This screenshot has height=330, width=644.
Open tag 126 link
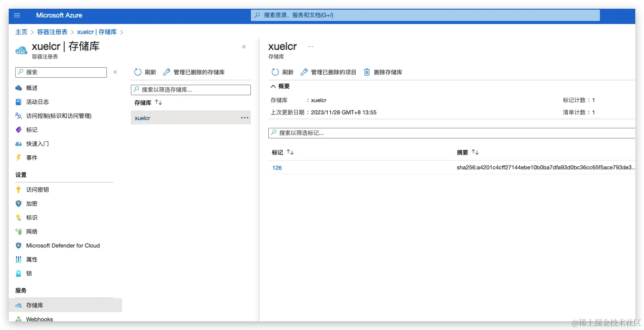(277, 168)
